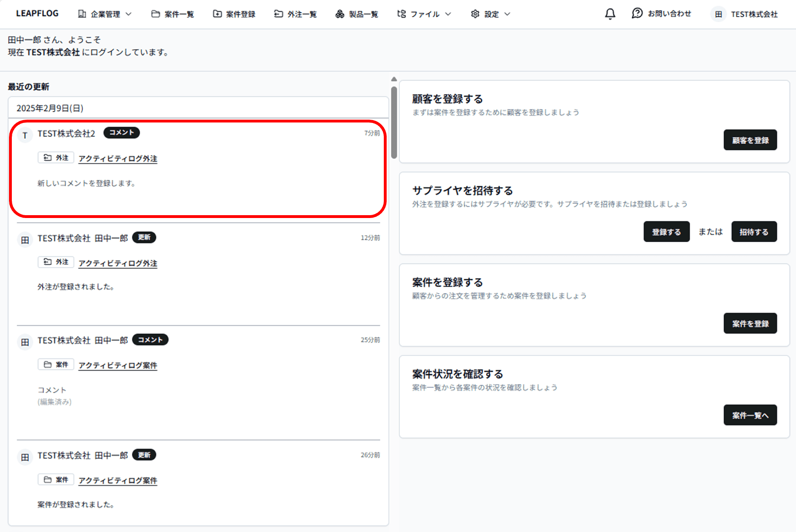This screenshot has width=796, height=532.
Task: Open アクティビティログ案件 link in 26分前 entry
Action: 118,480
